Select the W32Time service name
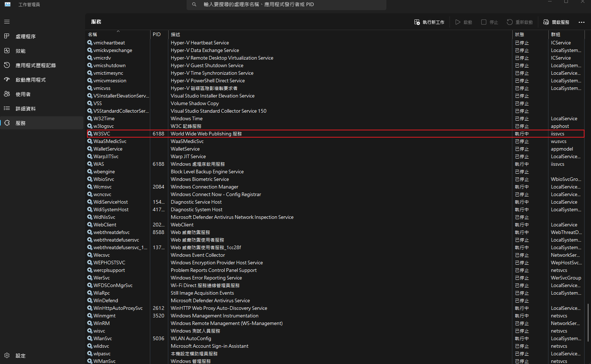The height and width of the screenshot is (364, 591). pos(104,118)
